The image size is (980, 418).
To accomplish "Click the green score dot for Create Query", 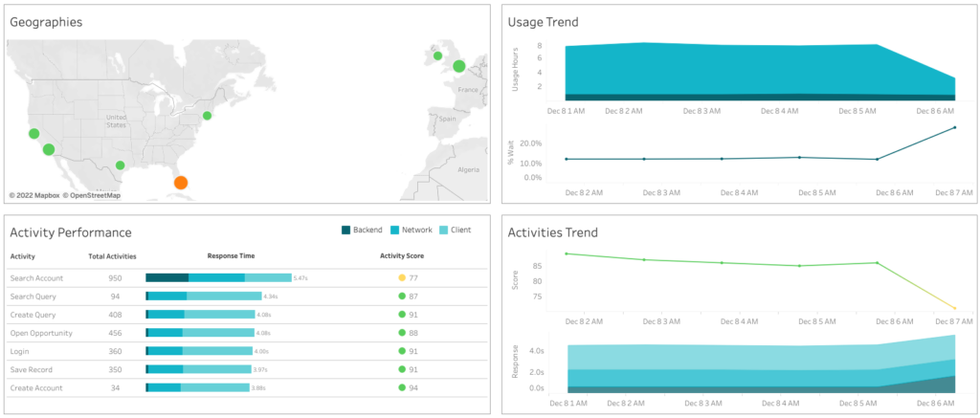I will (403, 315).
